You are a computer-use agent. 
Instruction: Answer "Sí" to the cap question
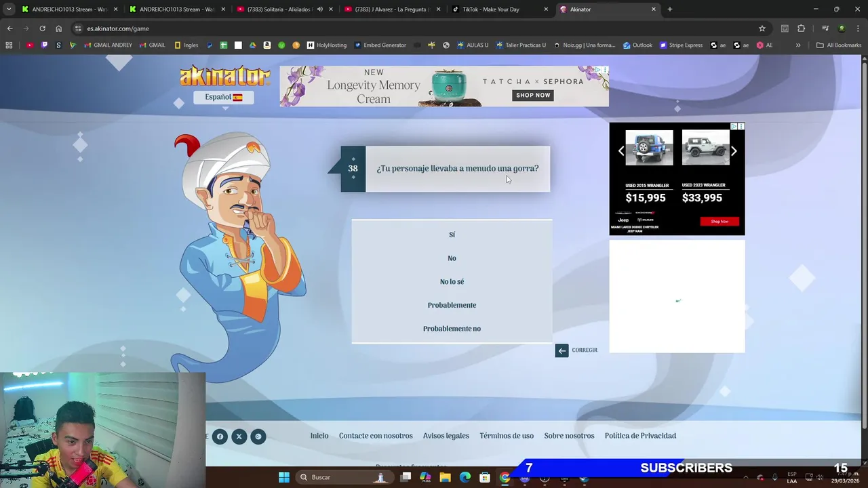pyautogui.click(x=452, y=235)
